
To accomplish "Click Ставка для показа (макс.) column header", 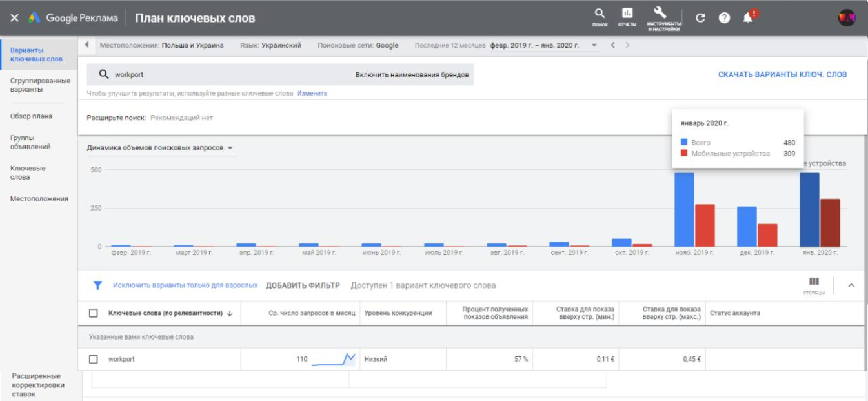I will (672, 313).
